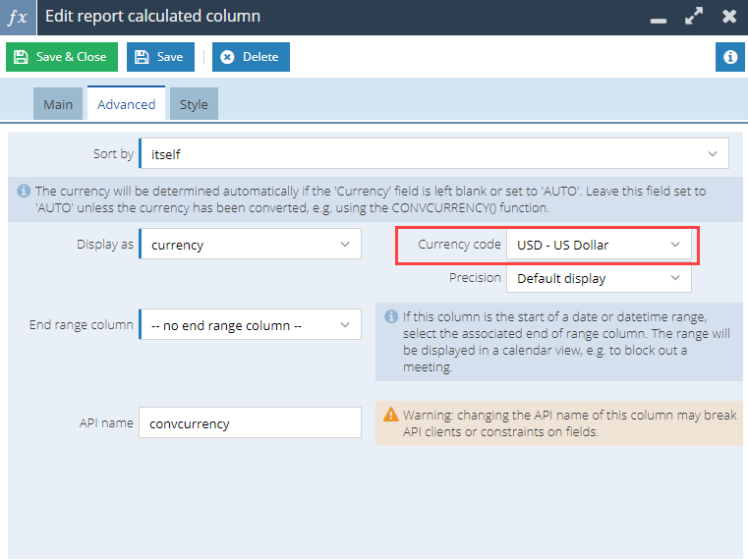Open the blue info help icon at top right
This screenshot has width=748, height=560.
tap(730, 57)
